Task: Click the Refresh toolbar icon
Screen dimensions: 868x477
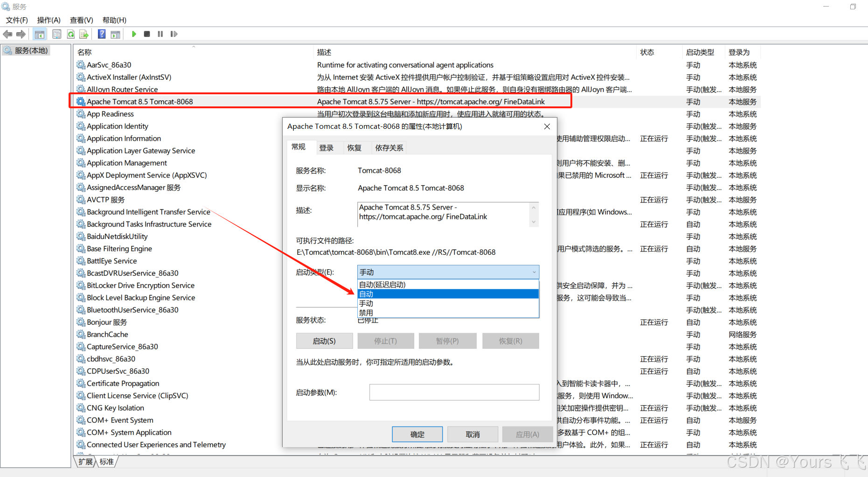Action: (x=71, y=34)
